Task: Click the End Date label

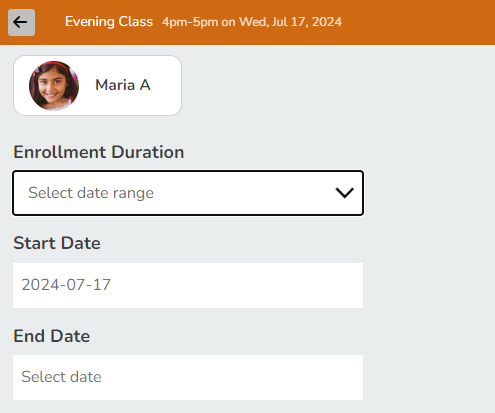Action: click(52, 336)
